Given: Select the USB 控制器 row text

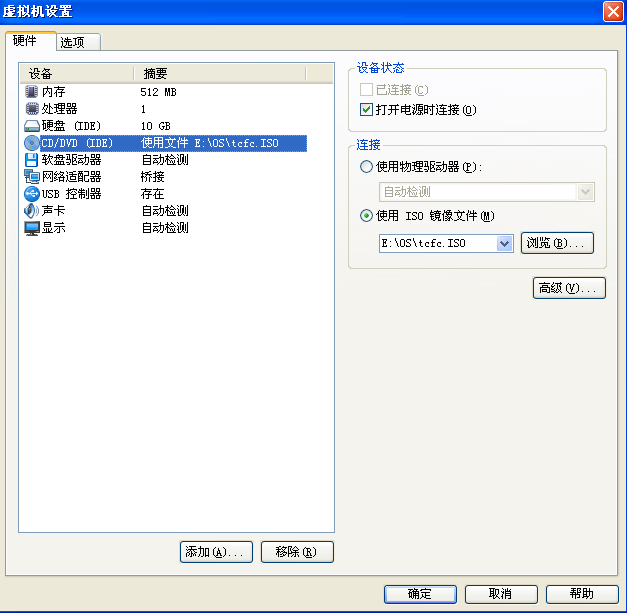Looking at the screenshot, I should pyautogui.click(x=72, y=194).
